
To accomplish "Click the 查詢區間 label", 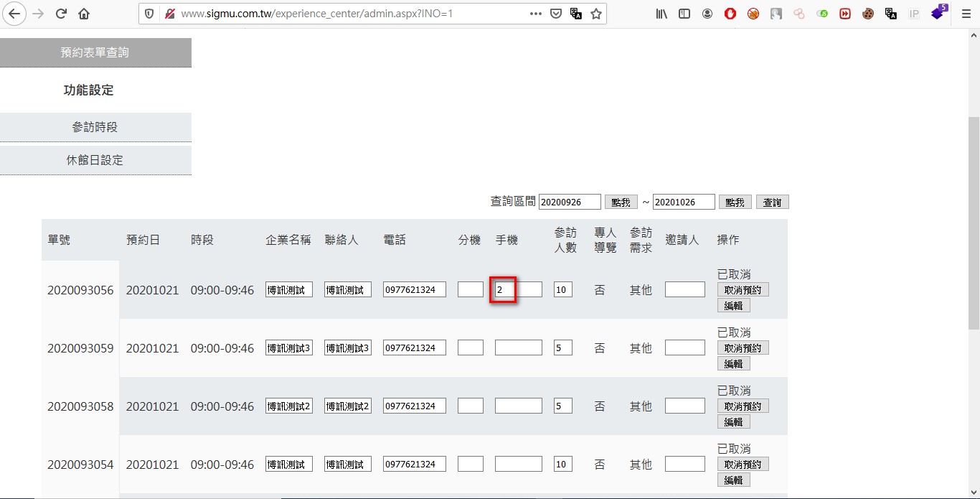I will [513, 202].
